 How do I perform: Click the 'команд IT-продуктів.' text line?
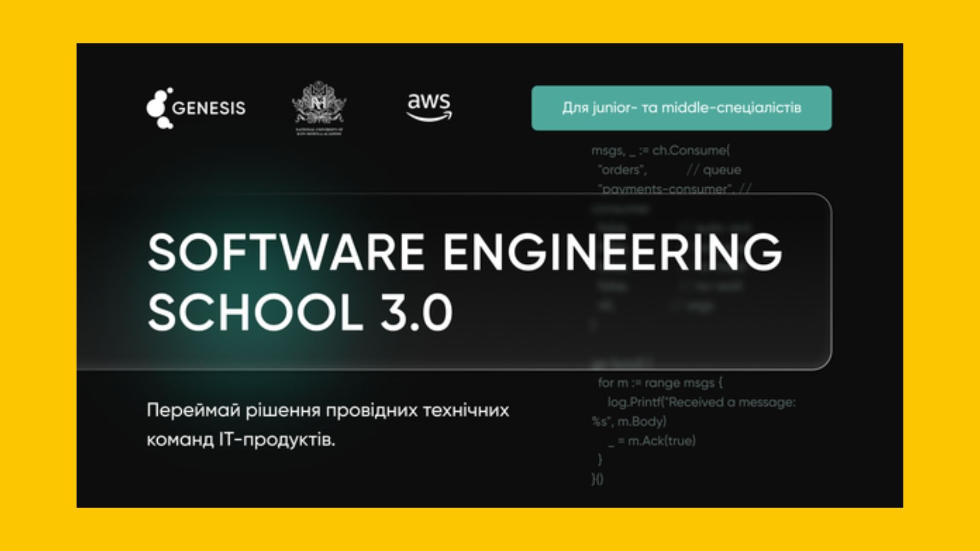point(241,440)
